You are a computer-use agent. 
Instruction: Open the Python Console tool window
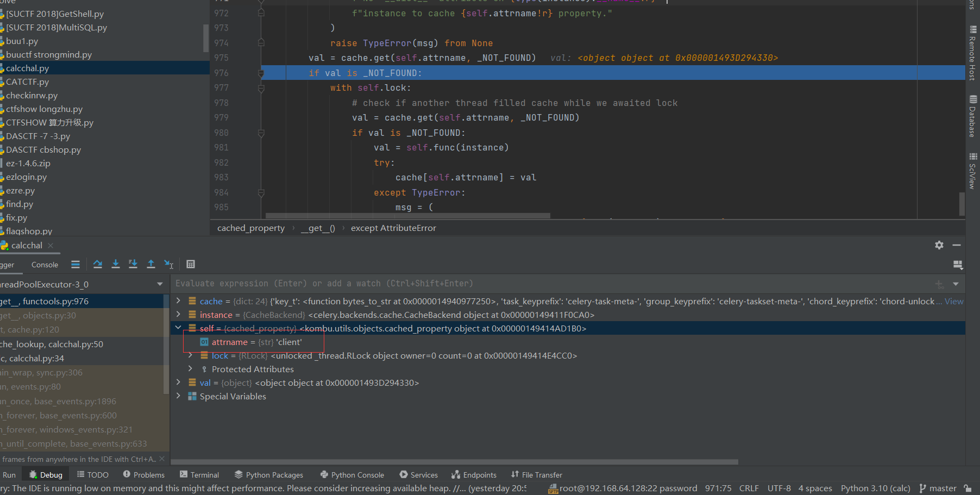(x=351, y=474)
